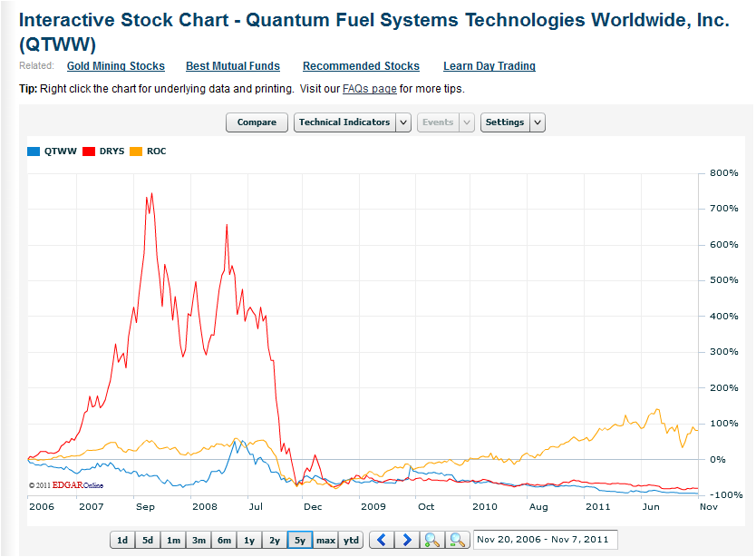Click the right arrow to shift chart later
756x557 pixels.
(407, 540)
